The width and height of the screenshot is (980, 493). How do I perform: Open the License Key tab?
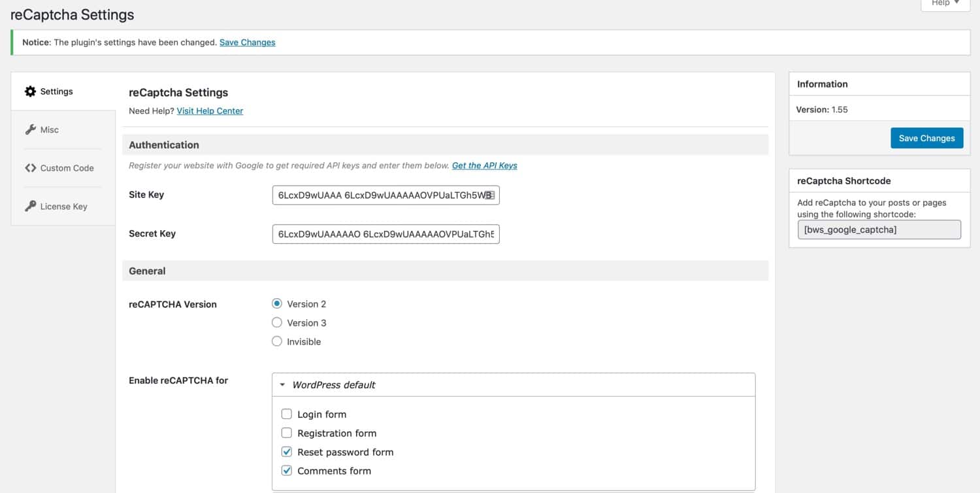pyautogui.click(x=63, y=206)
